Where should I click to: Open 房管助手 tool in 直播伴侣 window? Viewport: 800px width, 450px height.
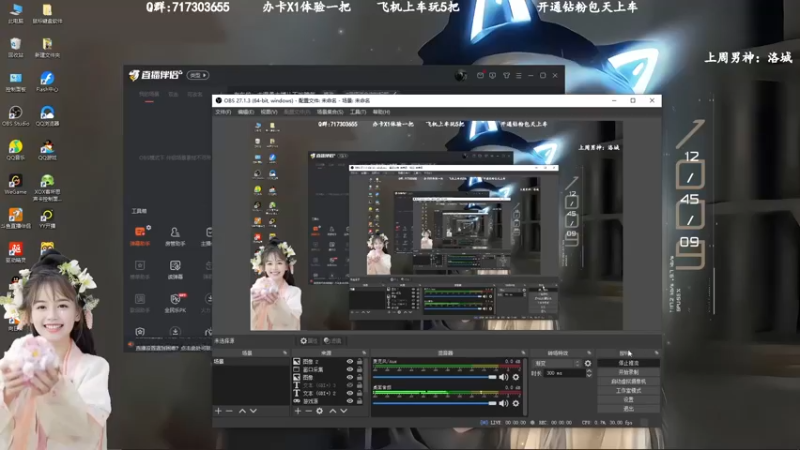175,236
